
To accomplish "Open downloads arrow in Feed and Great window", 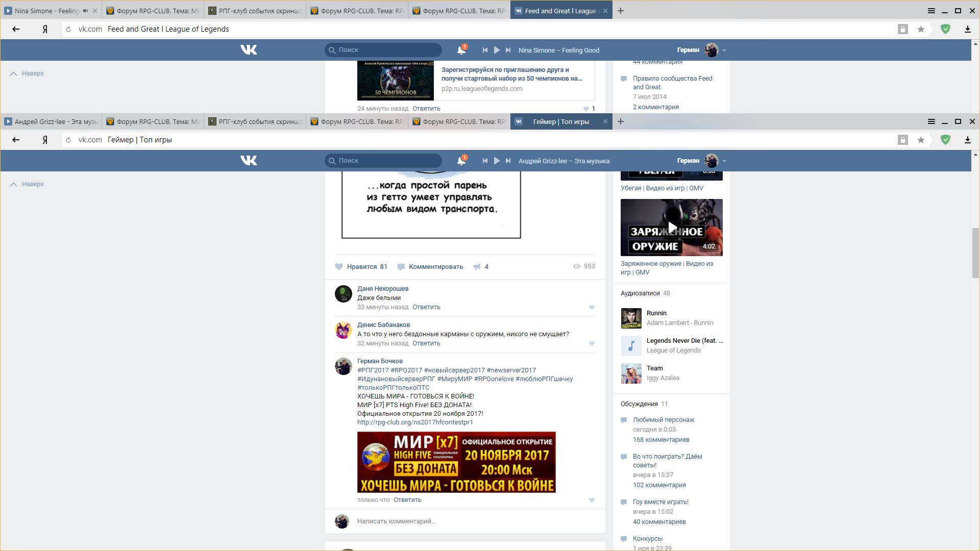I will 967,29.
